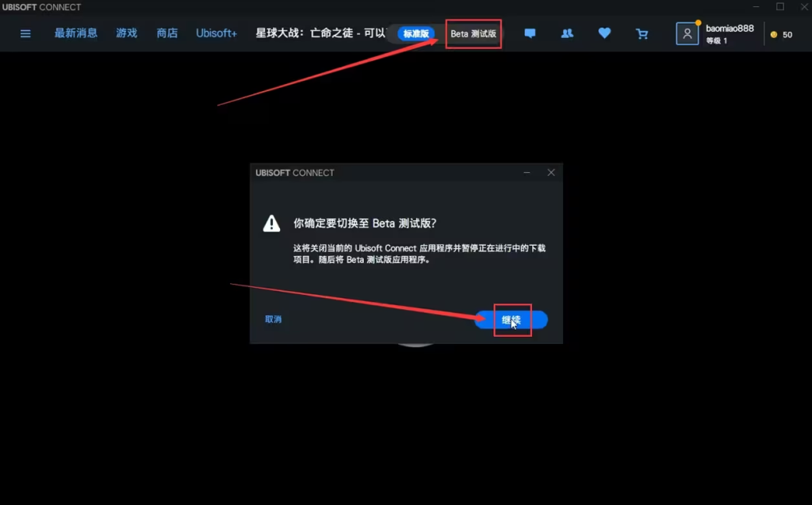
Task: Click the 50 units balance
Action: pos(787,35)
